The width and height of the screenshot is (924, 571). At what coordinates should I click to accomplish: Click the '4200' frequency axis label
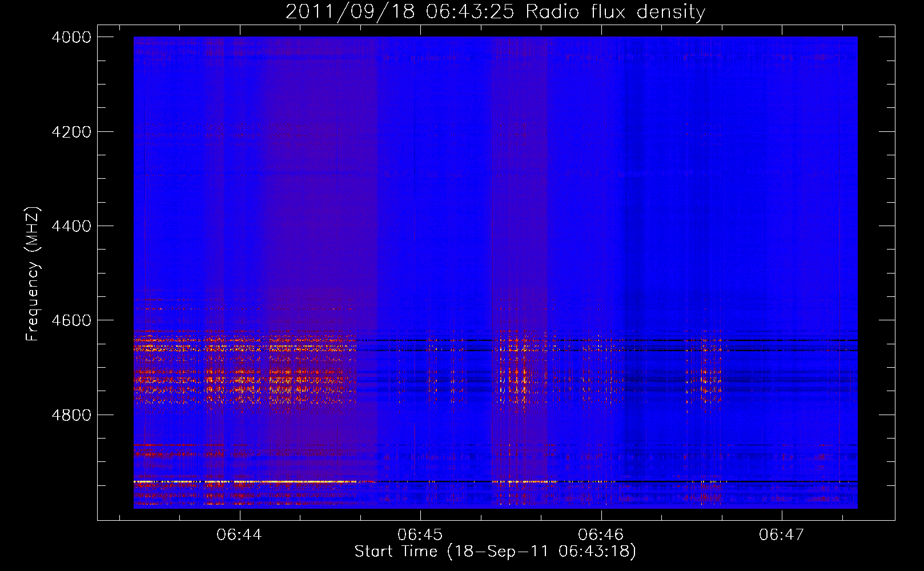point(71,132)
